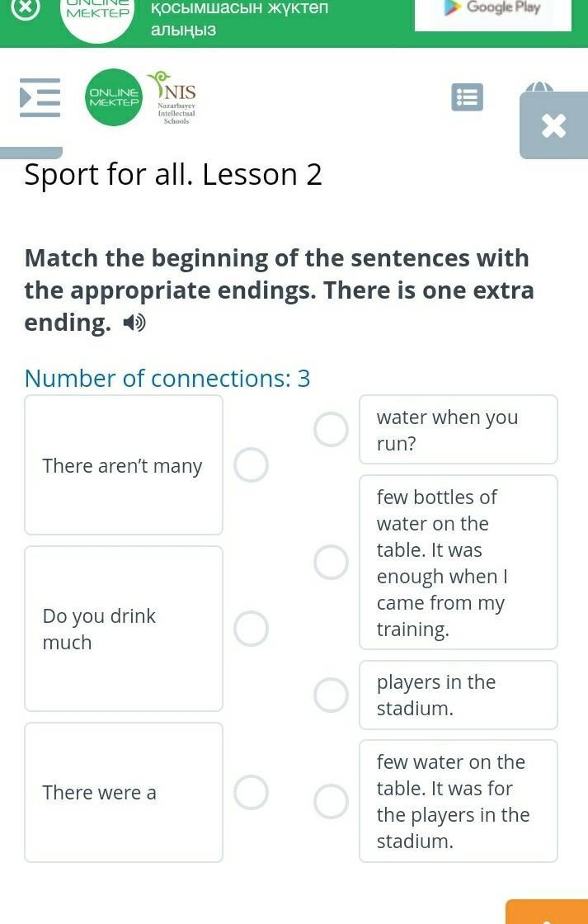Open the Google Play download button
The image size is (588, 924).
[x=493, y=13]
